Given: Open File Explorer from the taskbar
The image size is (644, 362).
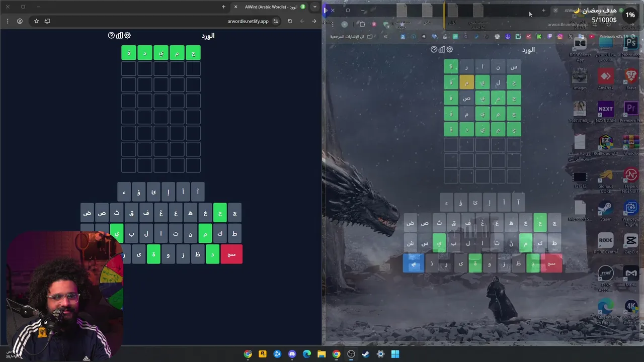Looking at the screenshot, I should pos(321,354).
